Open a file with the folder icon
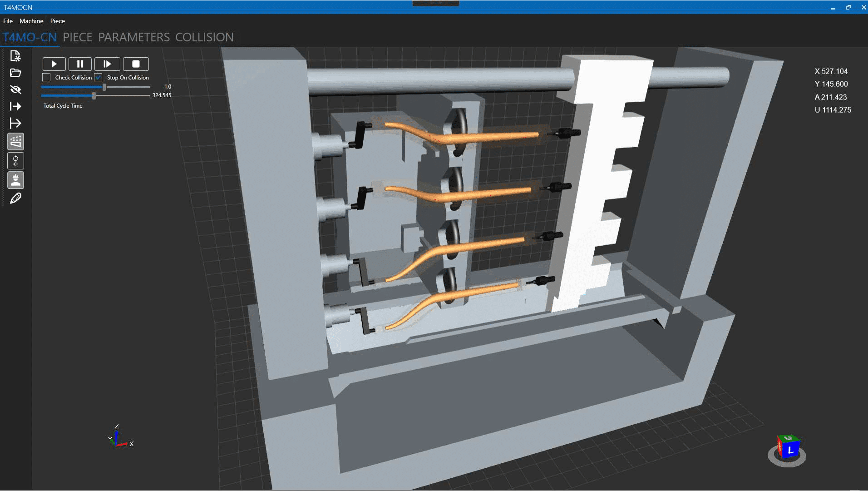 click(15, 73)
